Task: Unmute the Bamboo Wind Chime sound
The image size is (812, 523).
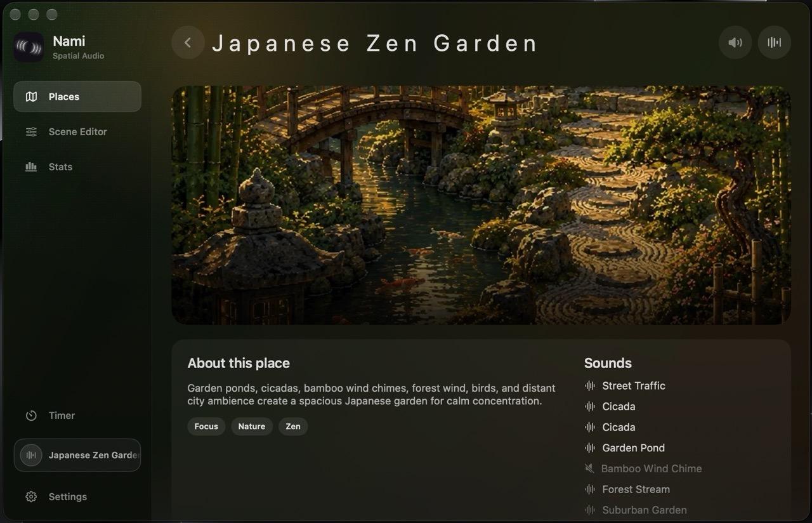Action: [589, 468]
